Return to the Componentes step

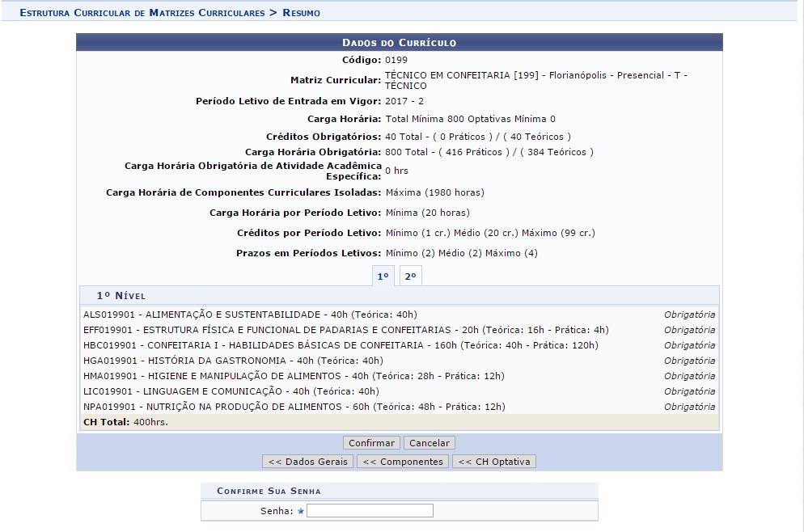403,462
